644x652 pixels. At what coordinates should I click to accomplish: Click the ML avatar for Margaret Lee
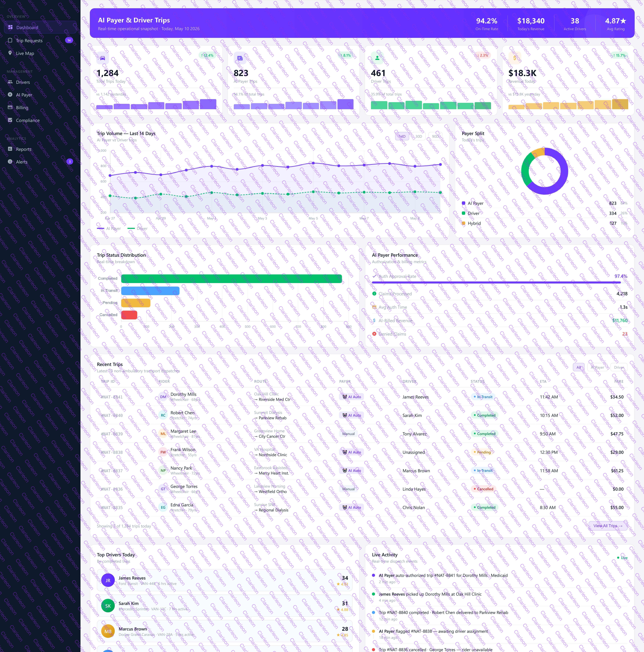coord(163,434)
